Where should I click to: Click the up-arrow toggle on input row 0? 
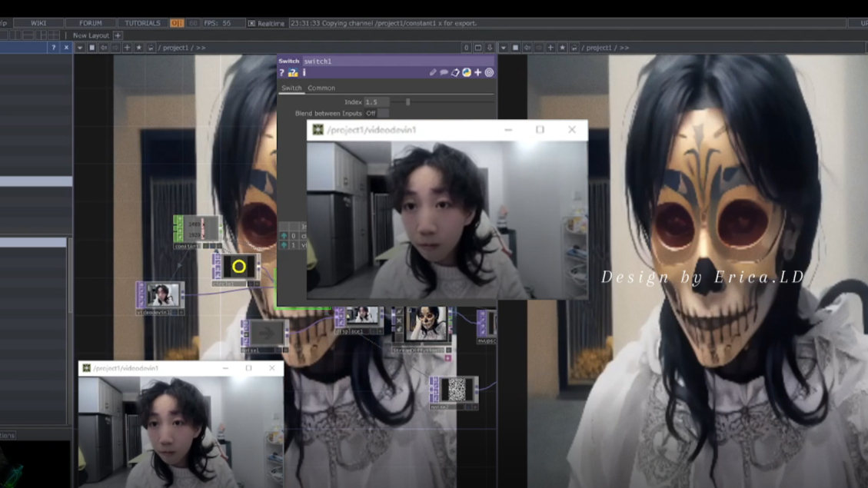(x=284, y=236)
